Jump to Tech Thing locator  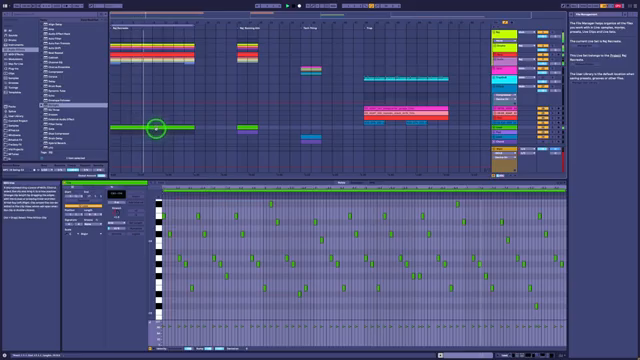point(309,28)
